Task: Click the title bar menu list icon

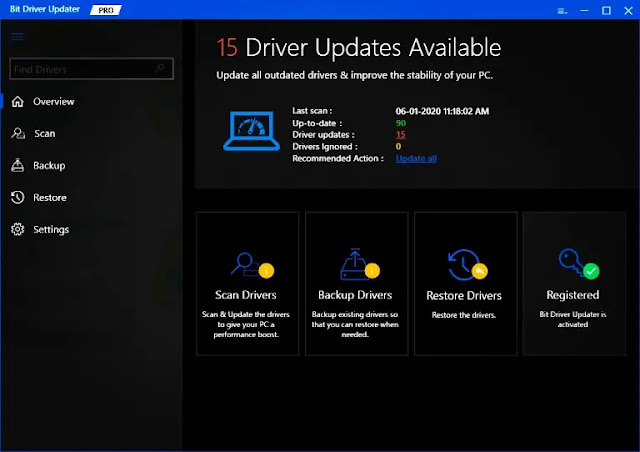Action: click(x=562, y=11)
